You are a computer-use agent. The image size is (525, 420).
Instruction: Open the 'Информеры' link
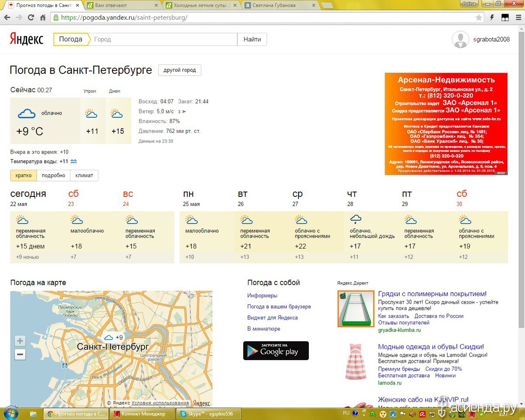pos(262,296)
